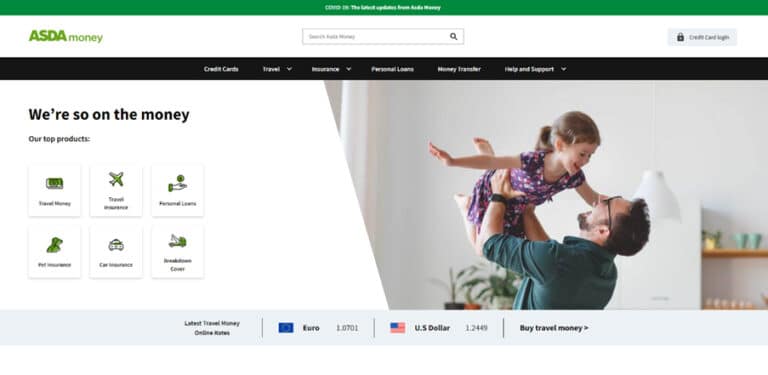Viewport: 768px width, 375px height.
Task: Click the ASDA money logo
Action: point(66,36)
